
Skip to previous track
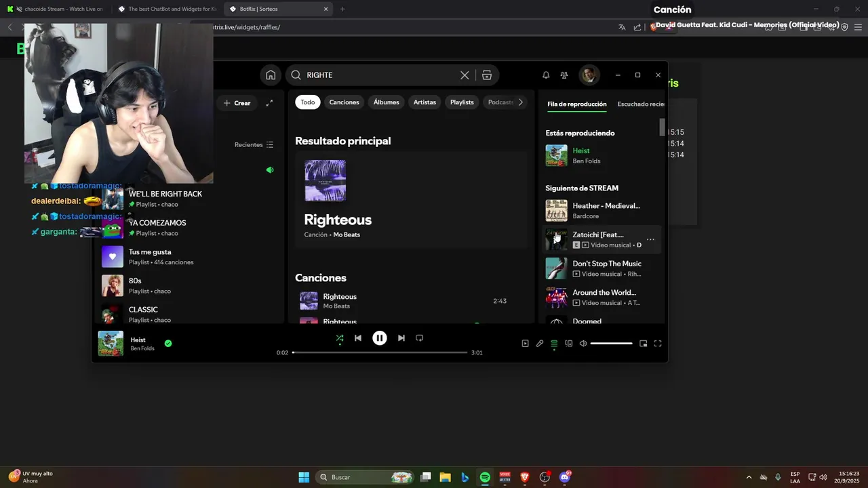[358, 338]
